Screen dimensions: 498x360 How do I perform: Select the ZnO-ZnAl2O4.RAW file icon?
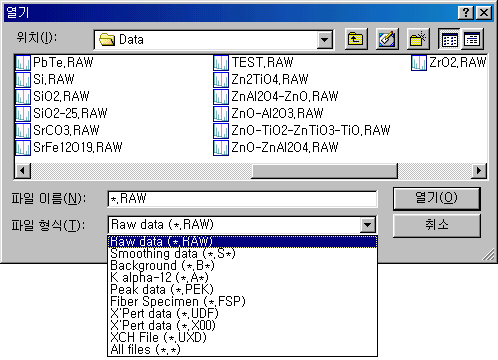point(221,147)
